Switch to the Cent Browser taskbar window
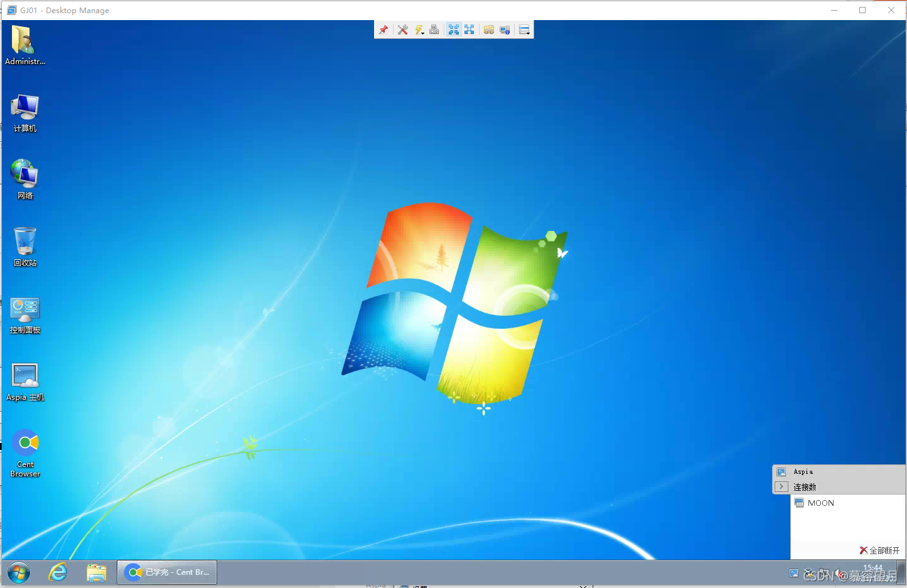The image size is (907, 588). pyautogui.click(x=167, y=572)
